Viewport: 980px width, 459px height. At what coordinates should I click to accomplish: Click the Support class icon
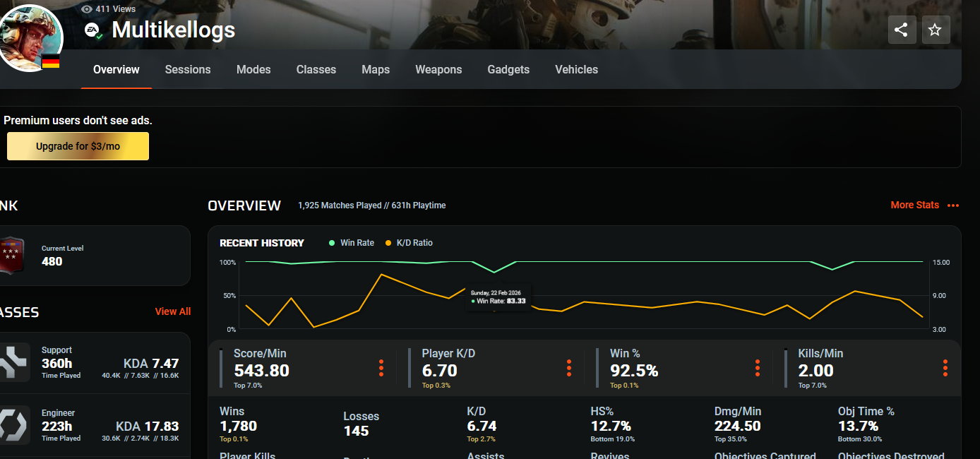tap(14, 362)
